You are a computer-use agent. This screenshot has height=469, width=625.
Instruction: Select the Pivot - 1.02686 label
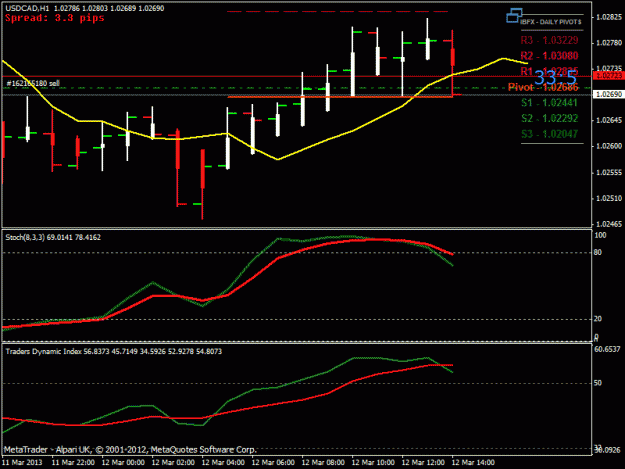[x=543, y=87]
